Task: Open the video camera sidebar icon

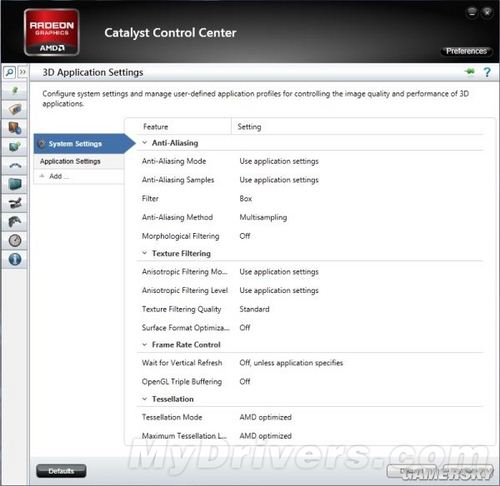Action: click(15, 203)
